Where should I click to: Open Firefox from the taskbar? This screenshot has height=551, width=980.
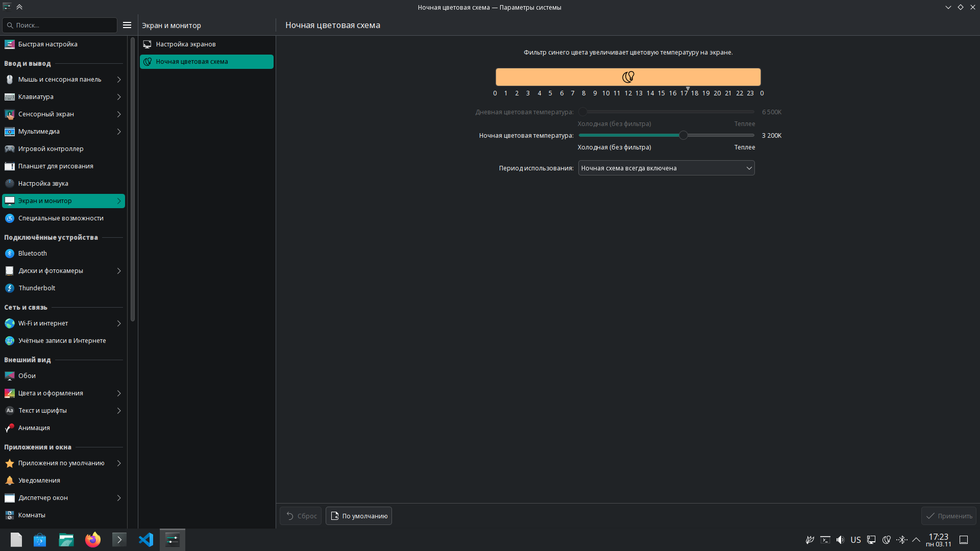[x=93, y=540]
